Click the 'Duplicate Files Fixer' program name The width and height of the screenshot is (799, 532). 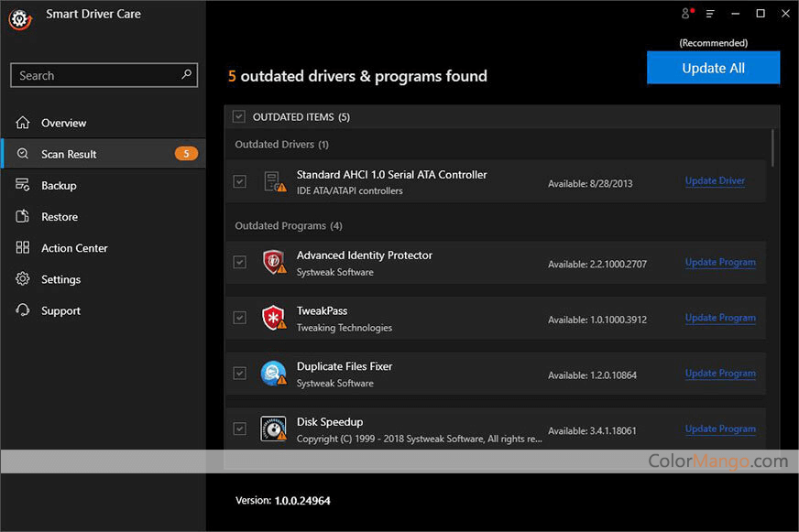pos(345,366)
